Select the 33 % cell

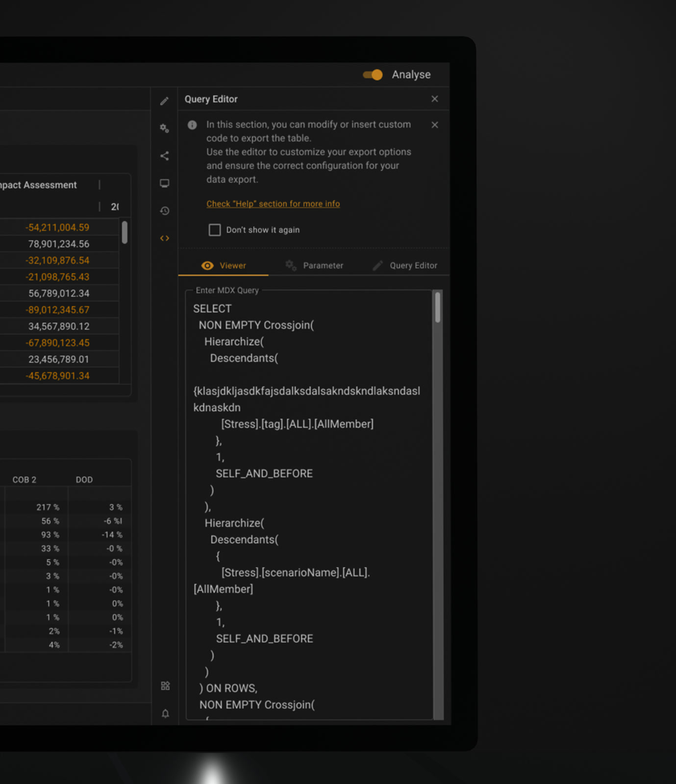click(50, 548)
